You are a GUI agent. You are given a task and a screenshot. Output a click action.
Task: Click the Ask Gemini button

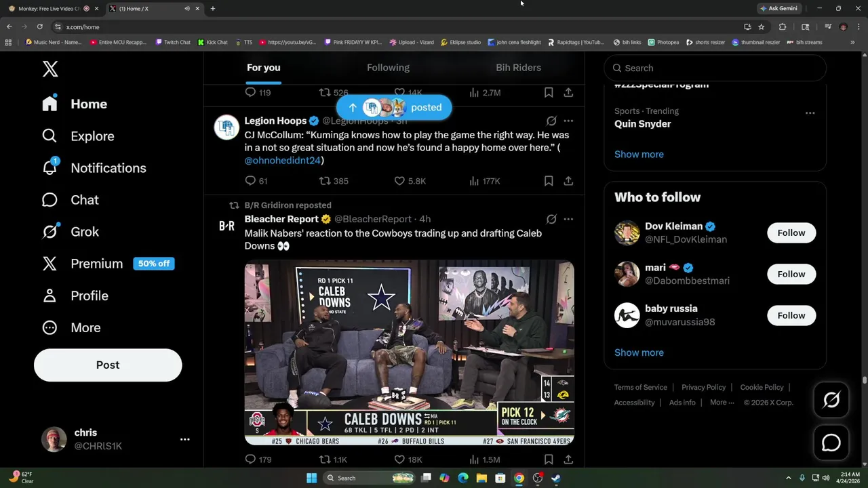pyautogui.click(x=778, y=9)
